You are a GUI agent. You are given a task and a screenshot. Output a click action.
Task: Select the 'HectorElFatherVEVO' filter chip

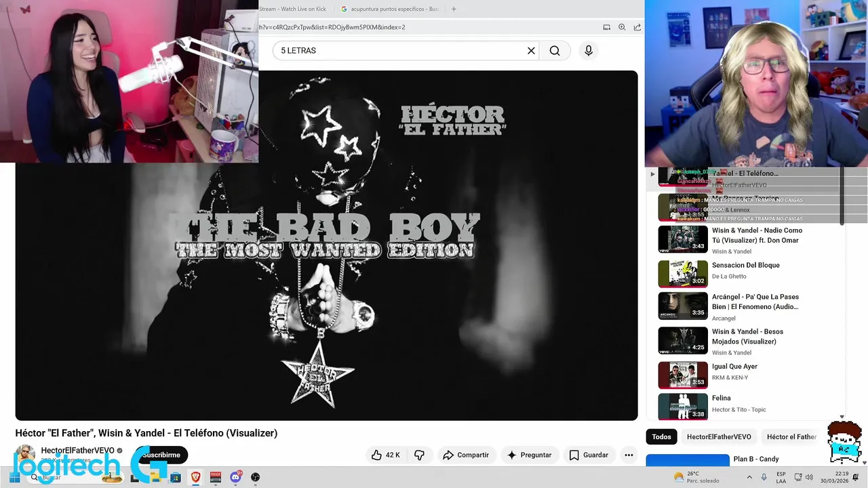[x=719, y=436]
